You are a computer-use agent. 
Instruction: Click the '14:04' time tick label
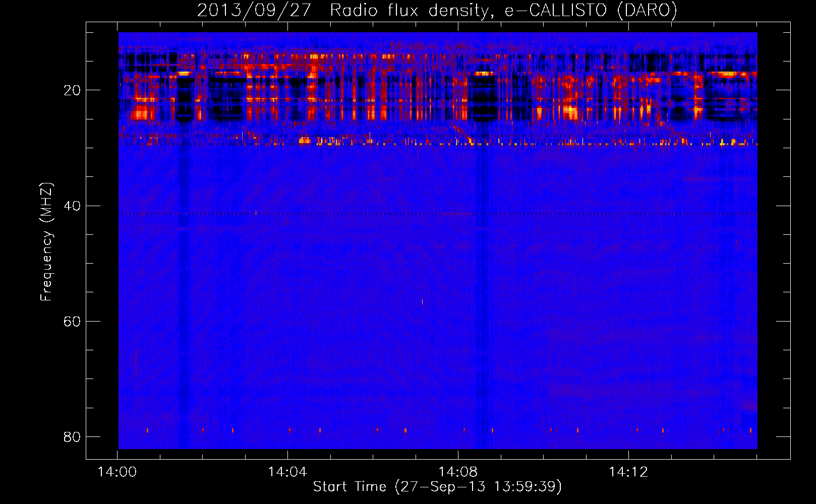click(x=287, y=472)
